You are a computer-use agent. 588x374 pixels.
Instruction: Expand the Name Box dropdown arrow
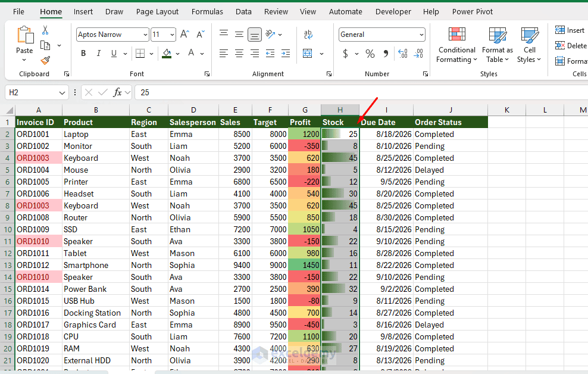[x=62, y=93]
